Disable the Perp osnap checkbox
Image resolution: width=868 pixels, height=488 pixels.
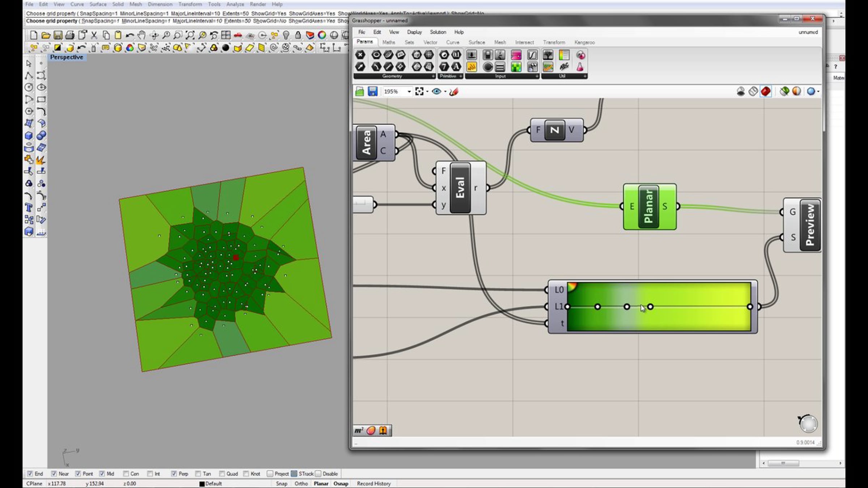click(x=174, y=474)
